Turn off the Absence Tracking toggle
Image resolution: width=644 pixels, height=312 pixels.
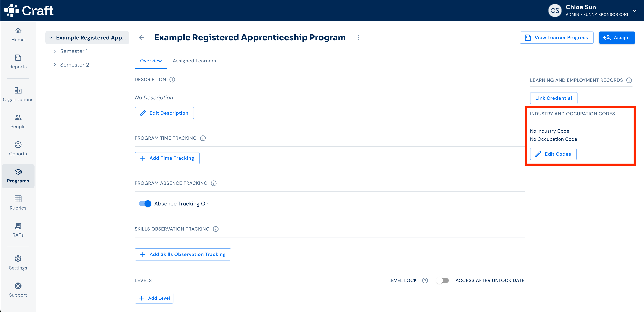pyautogui.click(x=145, y=204)
